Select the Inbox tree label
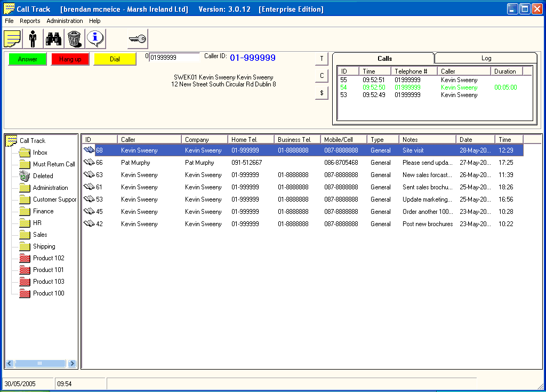Image resolution: width=546 pixels, height=392 pixels. pos(40,153)
